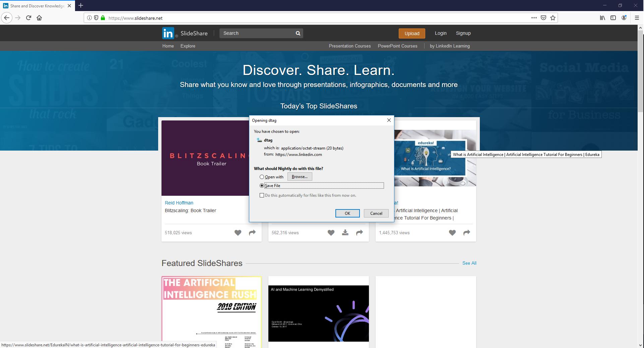Like the Blitzscaling Book Trailer slideshow
The image size is (644, 348).
tap(238, 233)
